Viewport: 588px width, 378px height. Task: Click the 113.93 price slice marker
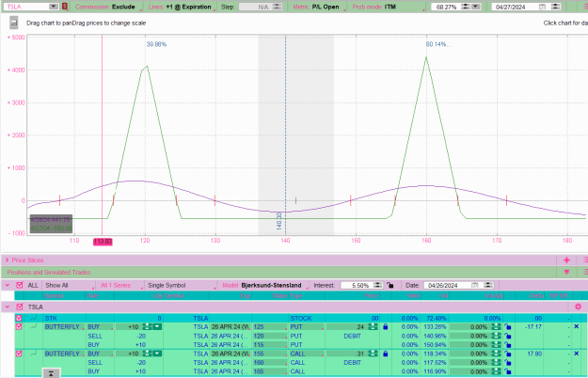click(x=103, y=242)
